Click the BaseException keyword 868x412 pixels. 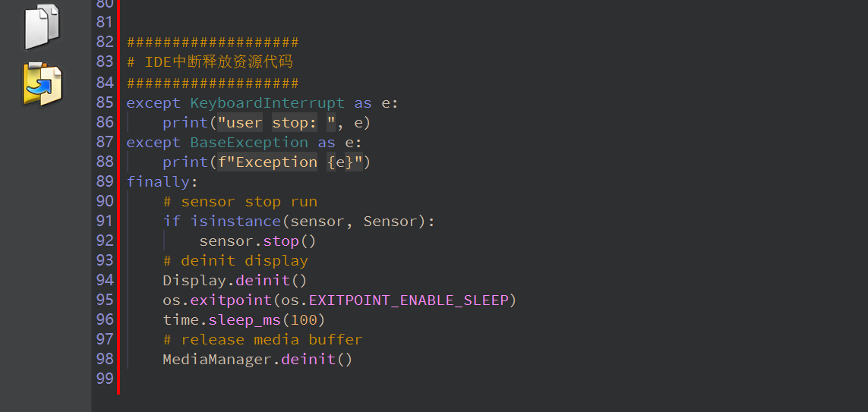click(x=248, y=142)
